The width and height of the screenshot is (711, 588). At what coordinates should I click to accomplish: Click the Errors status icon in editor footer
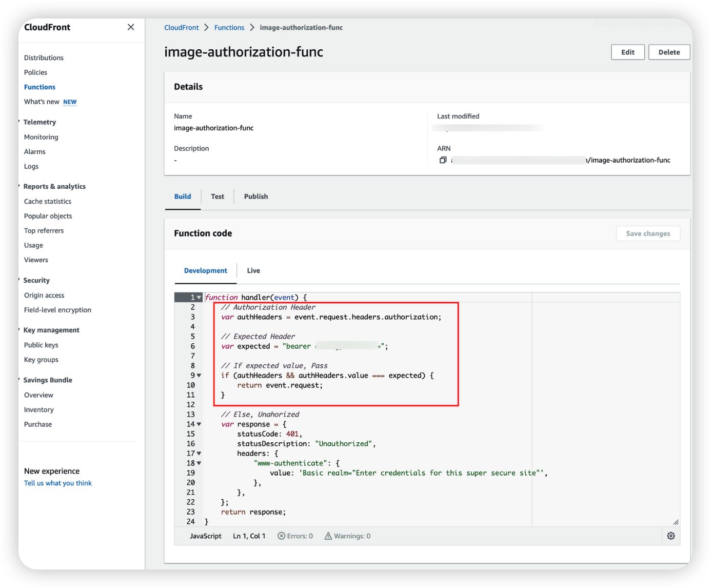click(x=281, y=536)
